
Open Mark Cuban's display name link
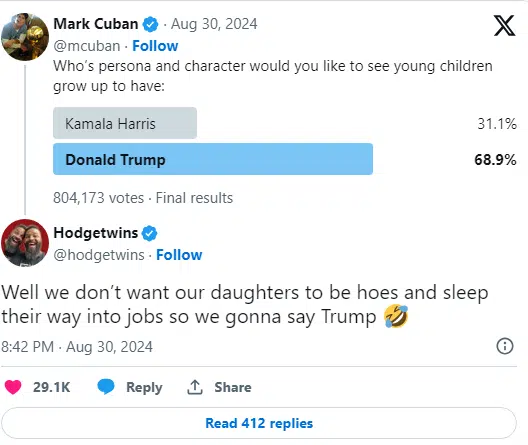tap(96, 24)
